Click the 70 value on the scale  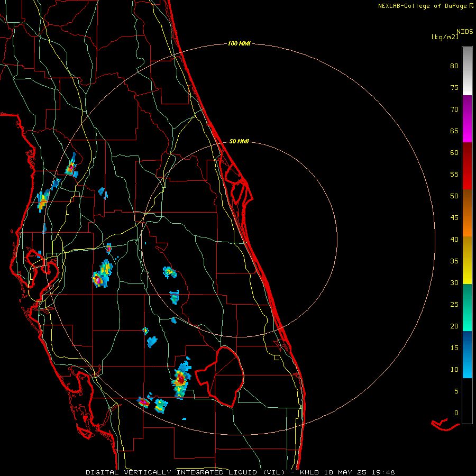(454, 109)
